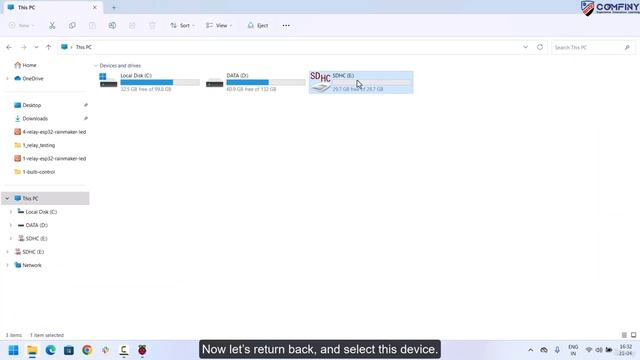The height and width of the screenshot is (360, 640).
Task: Go forward with the Forward arrow
Action: [x=24, y=47]
